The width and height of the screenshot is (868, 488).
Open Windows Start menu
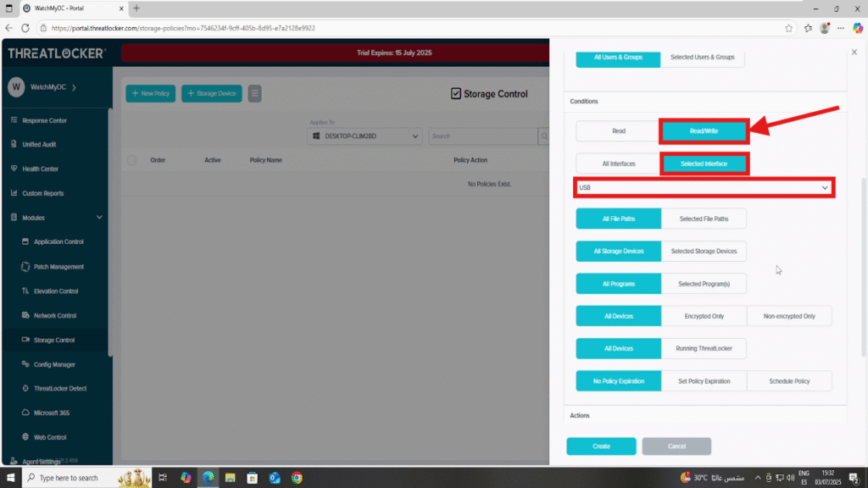(10, 478)
